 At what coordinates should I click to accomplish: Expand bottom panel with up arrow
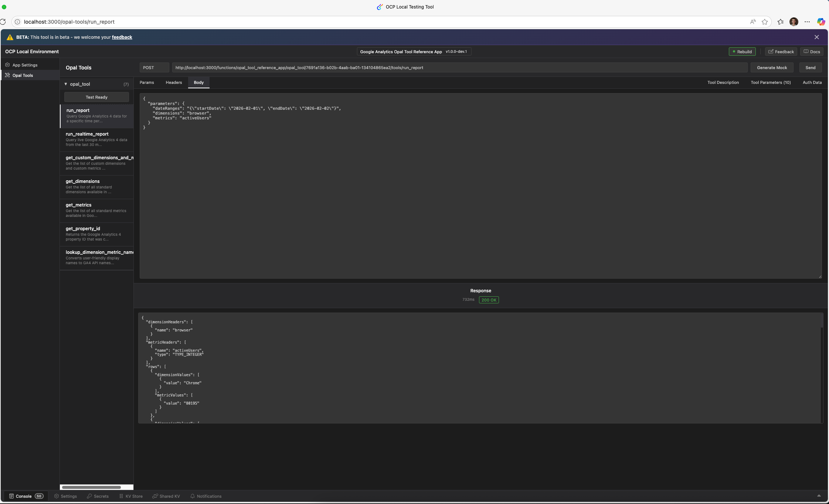pos(819,496)
